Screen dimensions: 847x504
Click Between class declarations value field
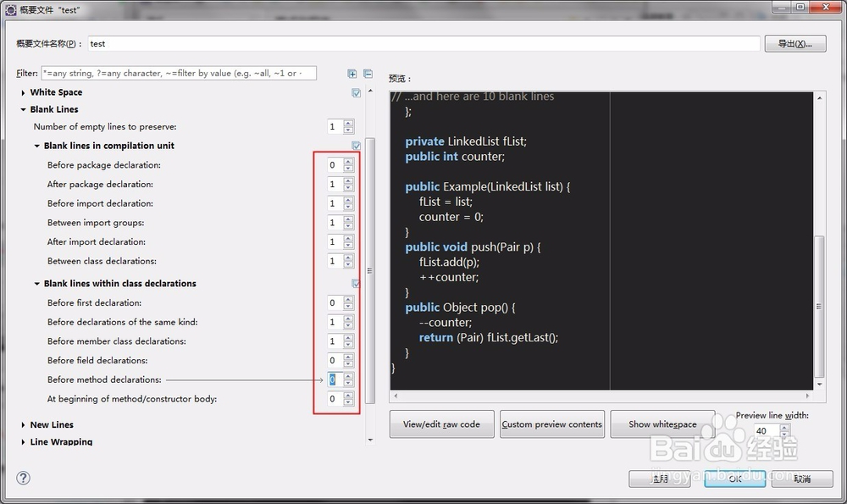pos(335,261)
